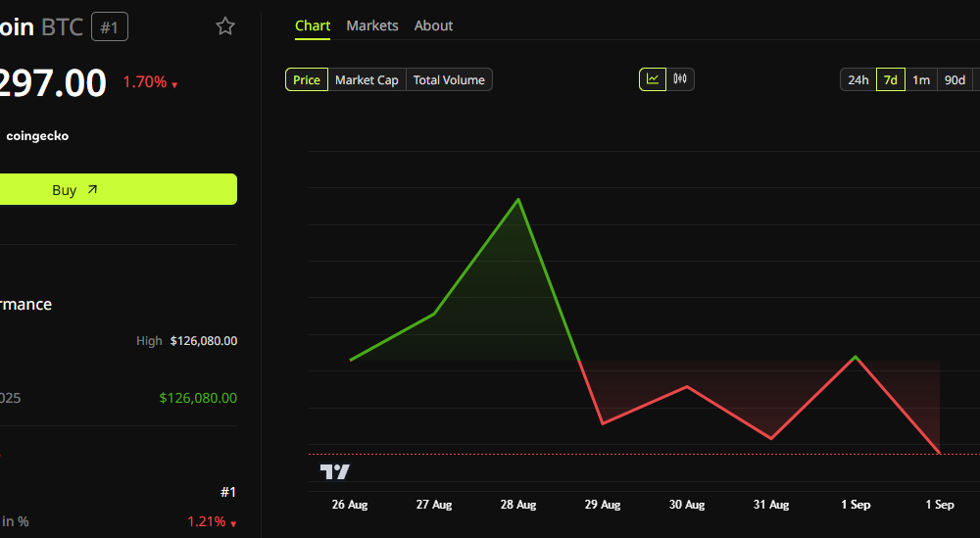
Task: Set chart range to 90d
Action: pyautogui.click(x=955, y=80)
